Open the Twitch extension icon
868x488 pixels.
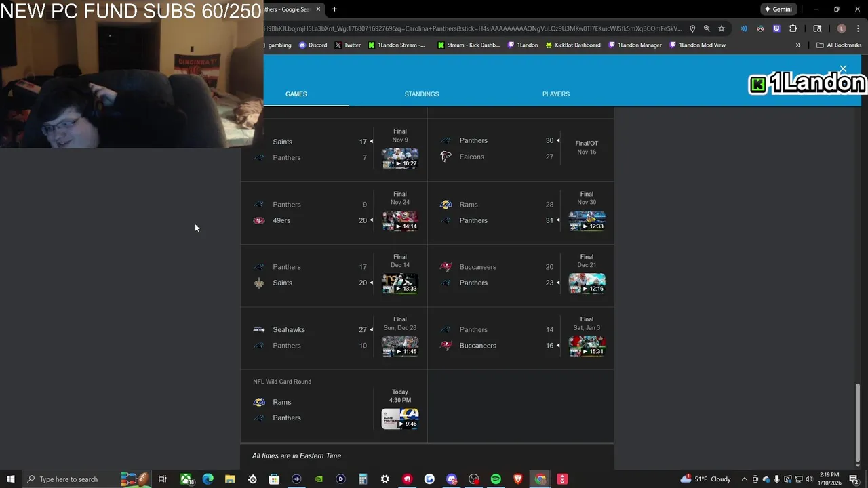tap(776, 28)
